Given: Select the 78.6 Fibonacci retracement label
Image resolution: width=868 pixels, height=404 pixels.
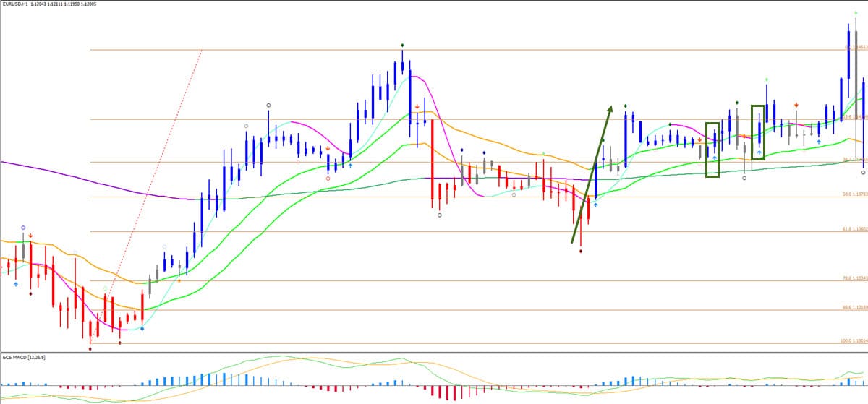Looking at the screenshot, I should (854, 278).
